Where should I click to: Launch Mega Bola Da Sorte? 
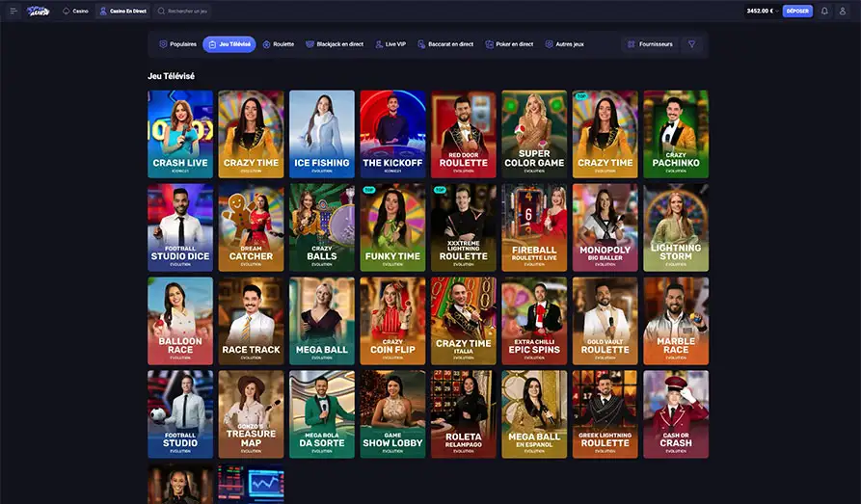tap(322, 414)
